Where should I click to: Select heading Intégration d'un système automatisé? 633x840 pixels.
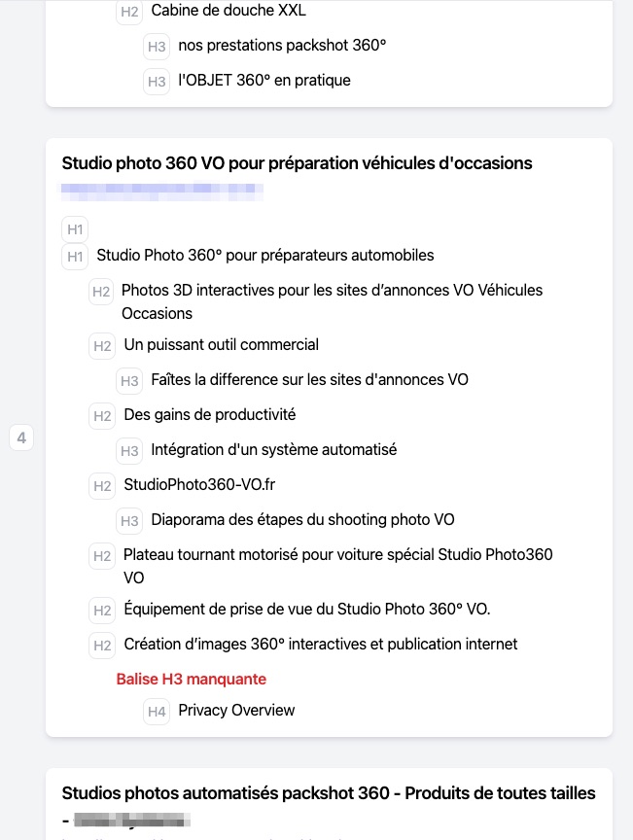click(x=273, y=450)
